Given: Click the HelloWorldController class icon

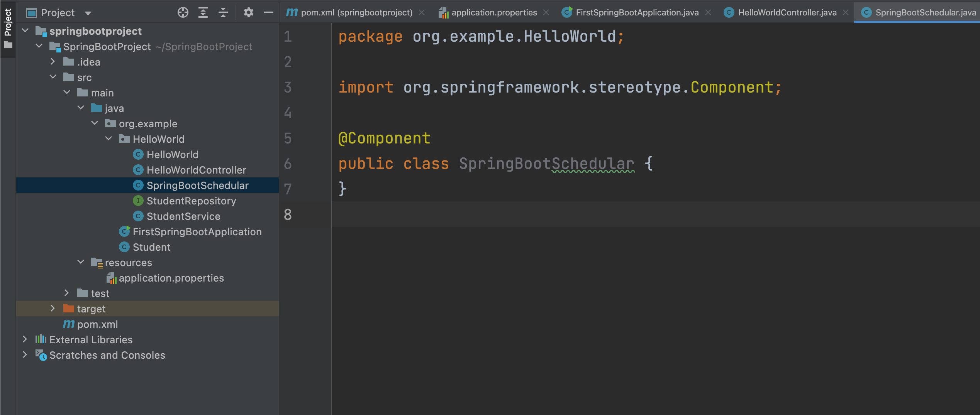Looking at the screenshot, I should [x=138, y=170].
